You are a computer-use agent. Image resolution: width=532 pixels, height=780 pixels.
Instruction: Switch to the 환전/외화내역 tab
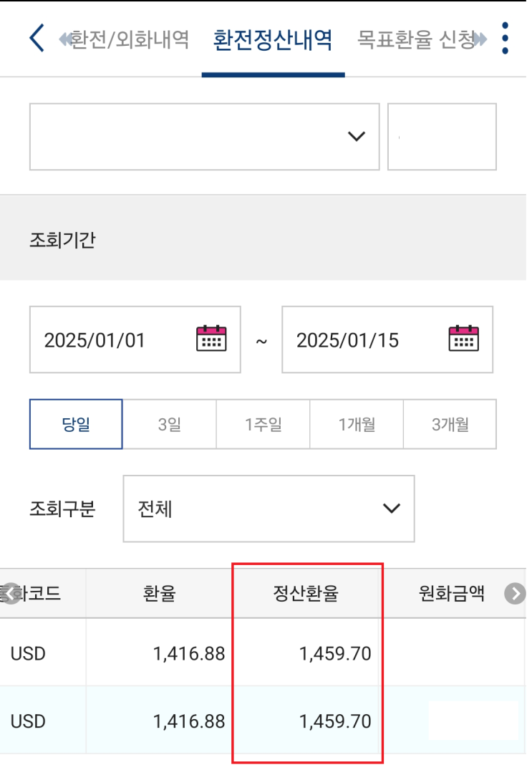pos(130,39)
